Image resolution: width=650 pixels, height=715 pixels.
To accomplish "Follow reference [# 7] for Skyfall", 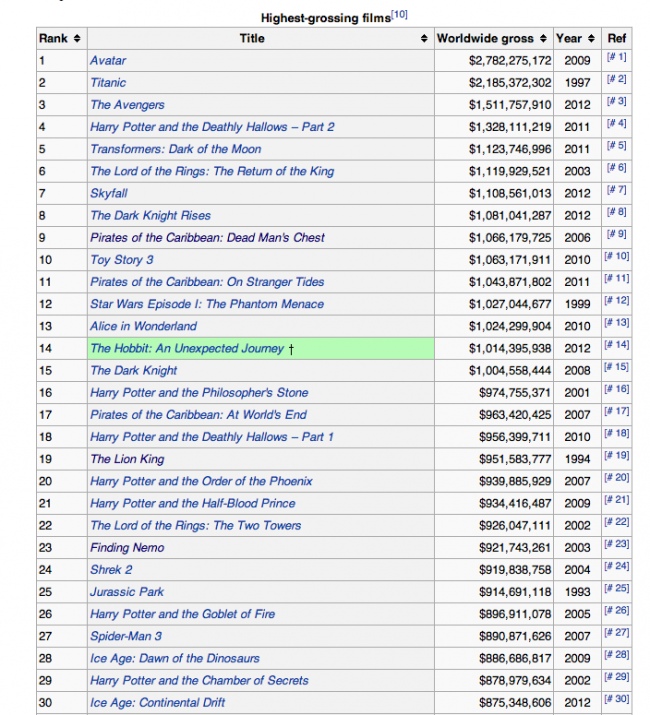I will coord(617,190).
